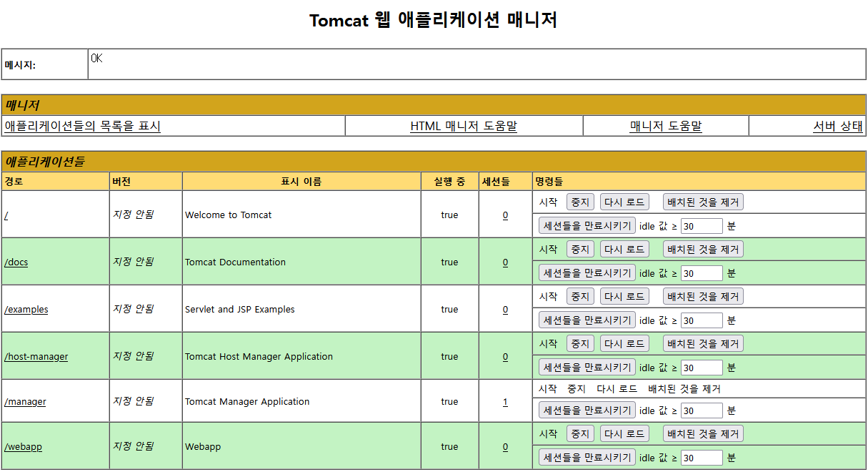Focus idle minutes field for /manager
Viewport: 868px width, 472px height.
[702, 410]
